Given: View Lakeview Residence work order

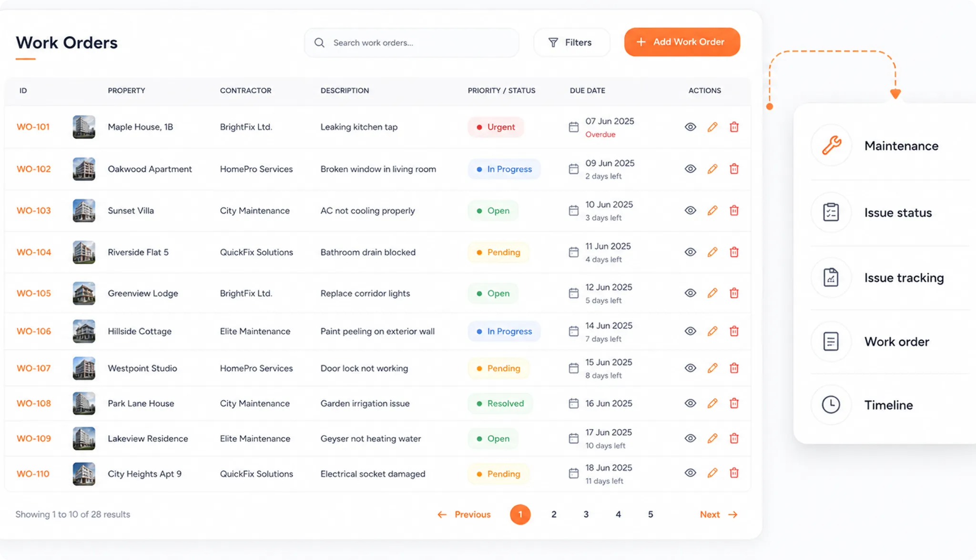Looking at the screenshot, I should coord(690,438).
